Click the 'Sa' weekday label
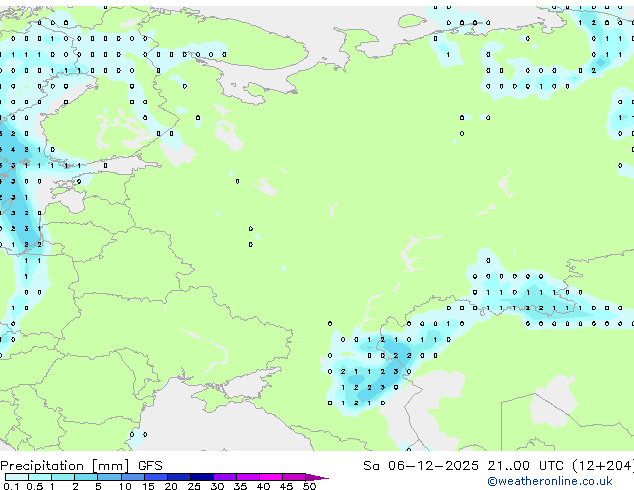 tap(371, 466)
